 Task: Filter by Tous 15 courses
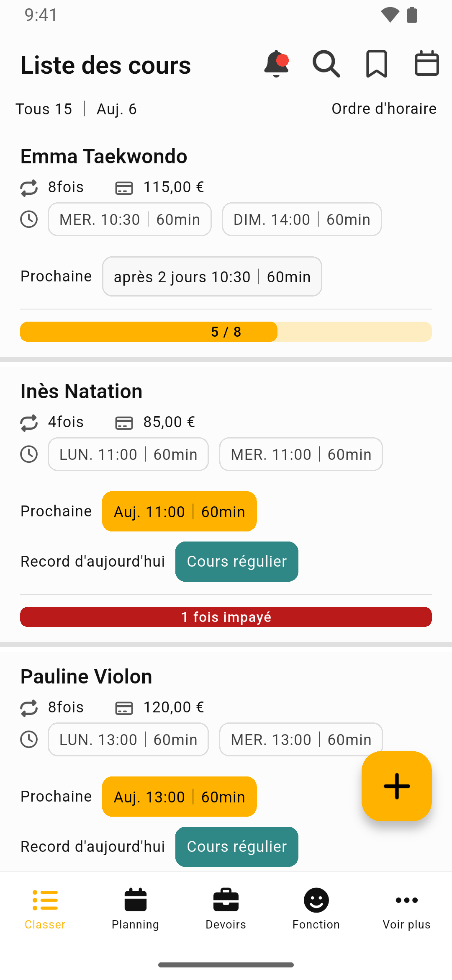coord(44,109)
